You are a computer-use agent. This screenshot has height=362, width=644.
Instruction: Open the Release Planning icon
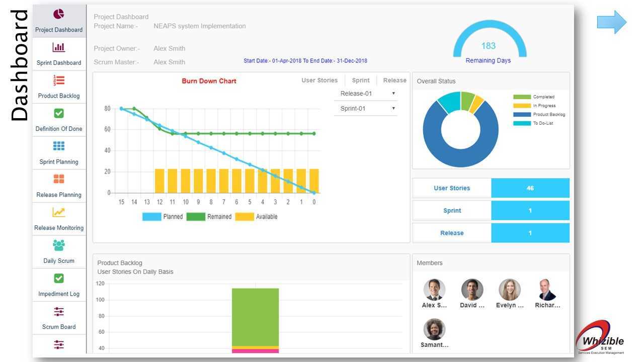click(x=59, y=179)
